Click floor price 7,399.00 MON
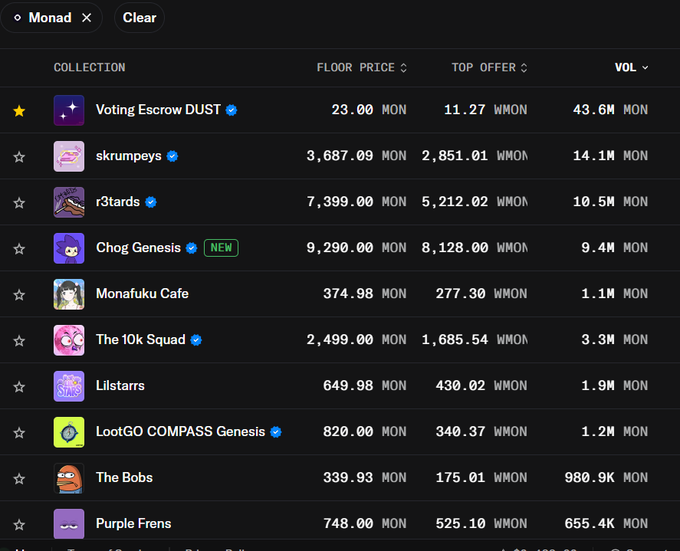Screen dimensions: 680x551 [356, 202]
